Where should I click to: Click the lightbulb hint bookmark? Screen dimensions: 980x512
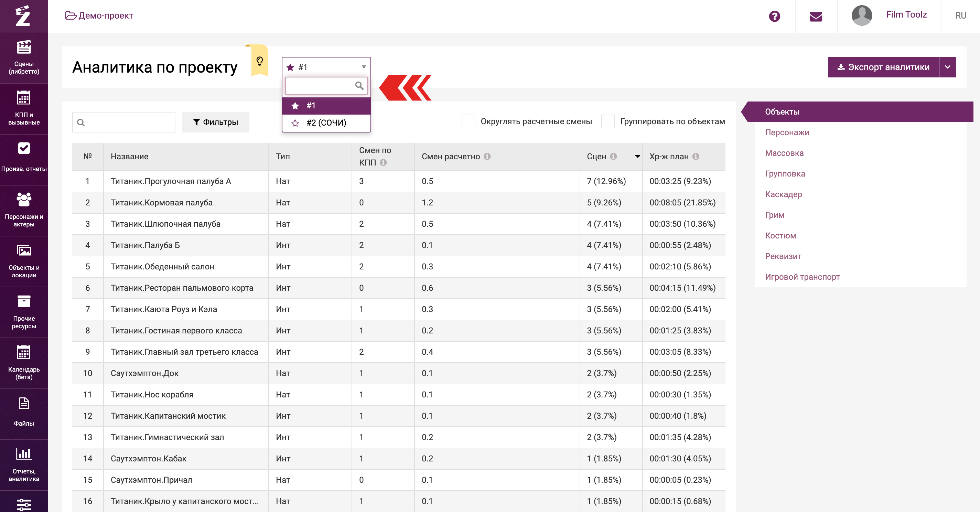click(260, 61)
